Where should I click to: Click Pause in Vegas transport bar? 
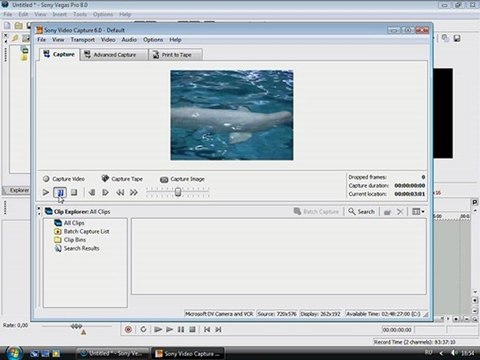181,330
